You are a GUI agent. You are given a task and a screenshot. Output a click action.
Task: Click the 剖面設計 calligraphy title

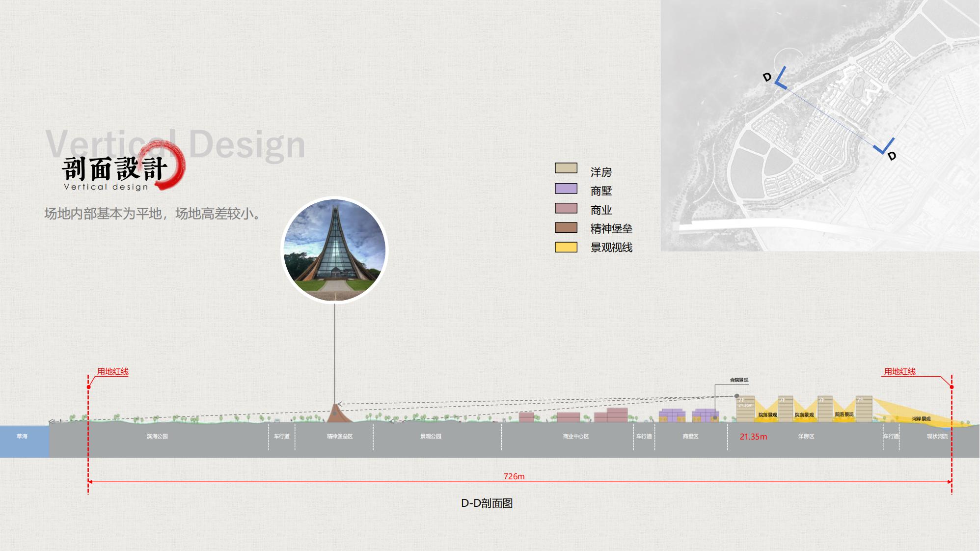click(x=114, y=168)
